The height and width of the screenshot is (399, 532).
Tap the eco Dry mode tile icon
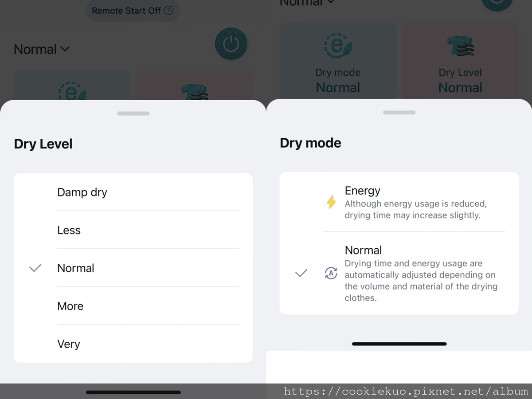(x=338, y=44)
